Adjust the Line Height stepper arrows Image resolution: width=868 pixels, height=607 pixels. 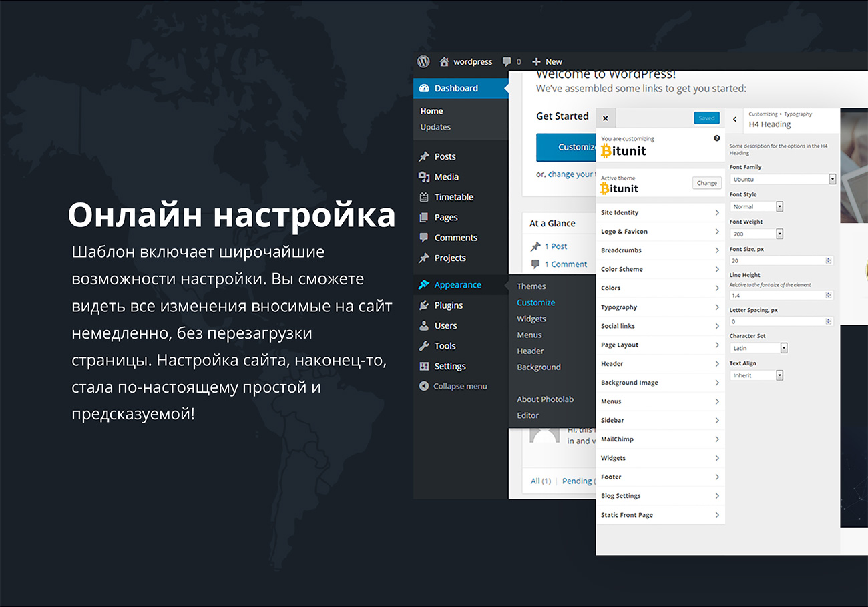click(829, 295)
